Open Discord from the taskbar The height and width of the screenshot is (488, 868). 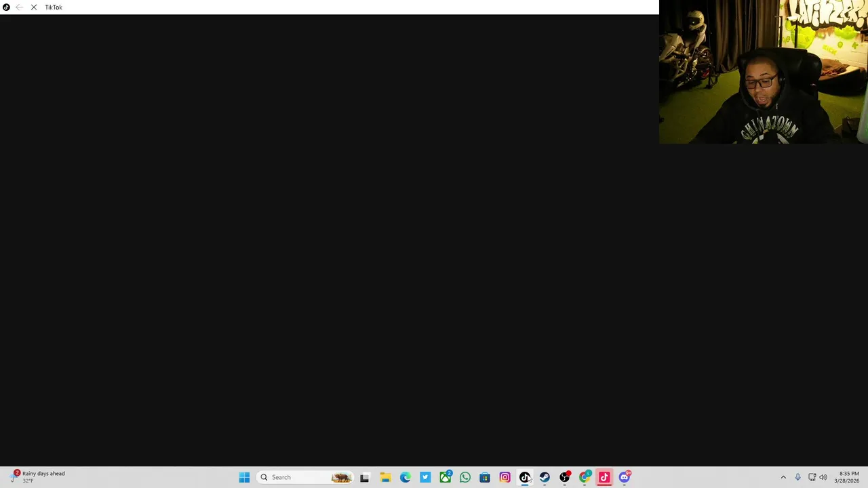point(625,477)
